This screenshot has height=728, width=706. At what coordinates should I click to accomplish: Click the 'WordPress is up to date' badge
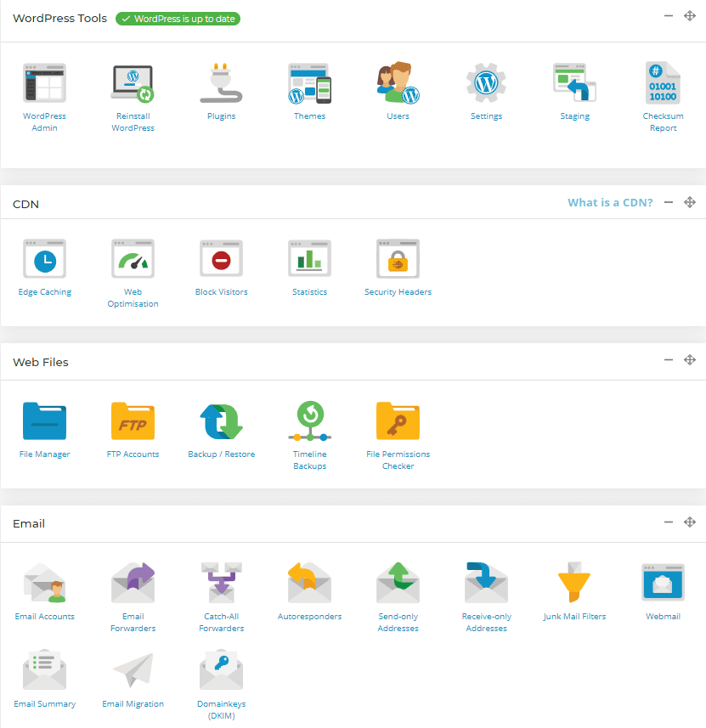(x=178, y=19)
